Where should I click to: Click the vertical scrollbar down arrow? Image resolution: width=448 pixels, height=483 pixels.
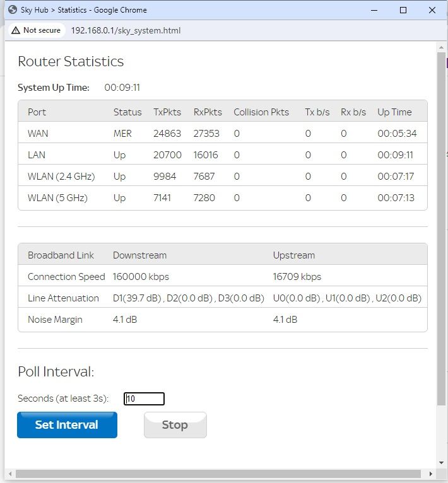click(x=441, y=463)
